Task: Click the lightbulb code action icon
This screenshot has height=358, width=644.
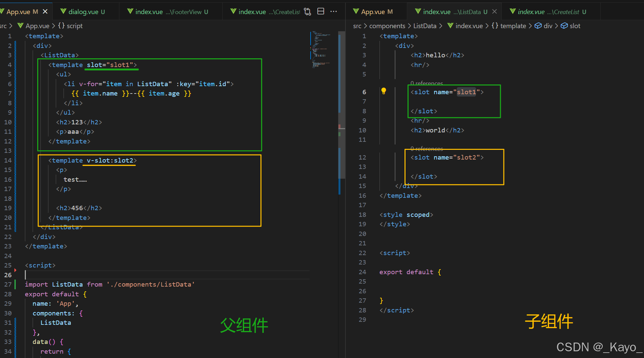Action: coord(384,91)
